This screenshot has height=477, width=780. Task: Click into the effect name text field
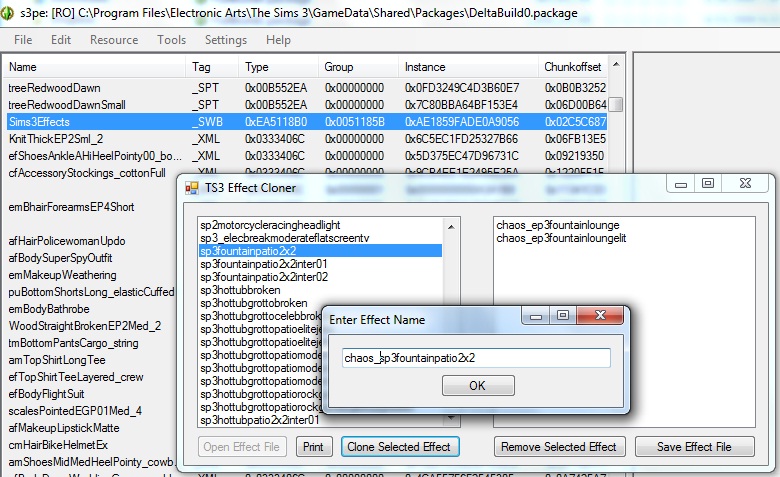tap(476, 358)
